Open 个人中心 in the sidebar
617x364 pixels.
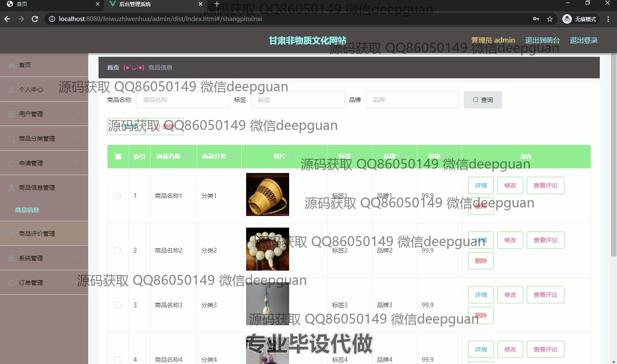click(x=44, y=89)
